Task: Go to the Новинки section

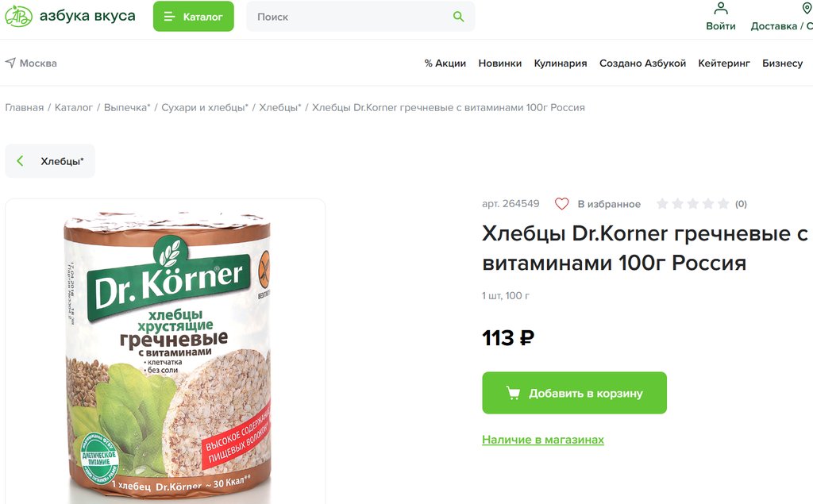Action: [499, 63]
